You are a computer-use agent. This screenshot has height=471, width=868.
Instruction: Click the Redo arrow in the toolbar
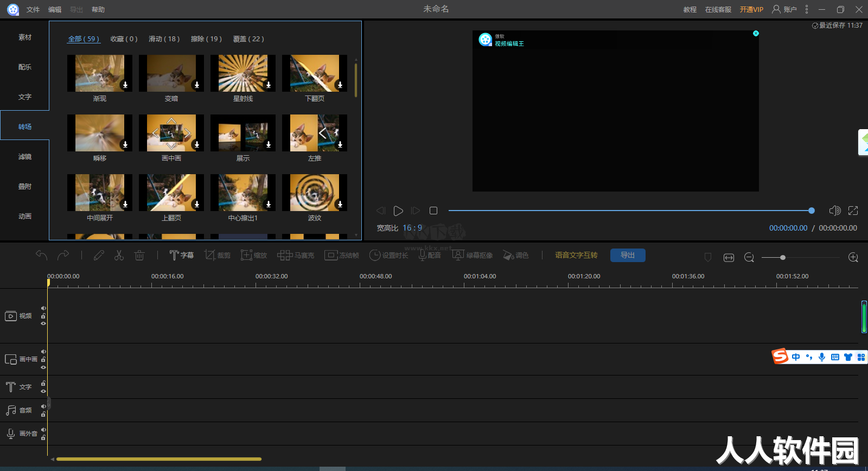pos(63,255)
